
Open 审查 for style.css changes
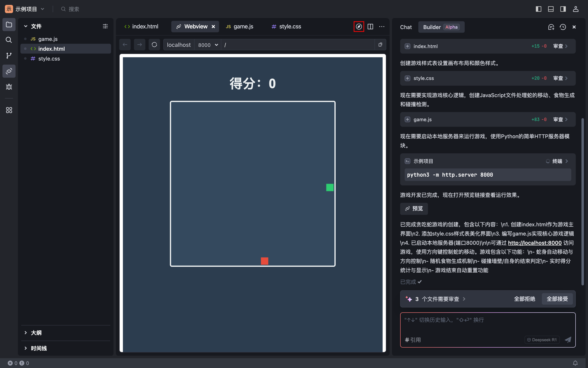point(560,78)
